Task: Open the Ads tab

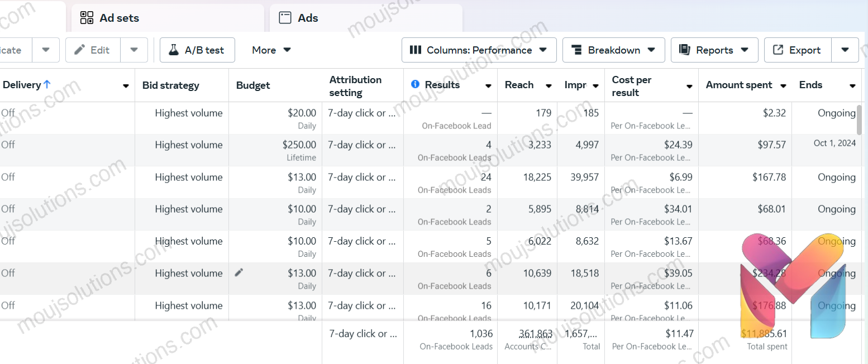Action: pyautogui.click(x=366, y=18)
